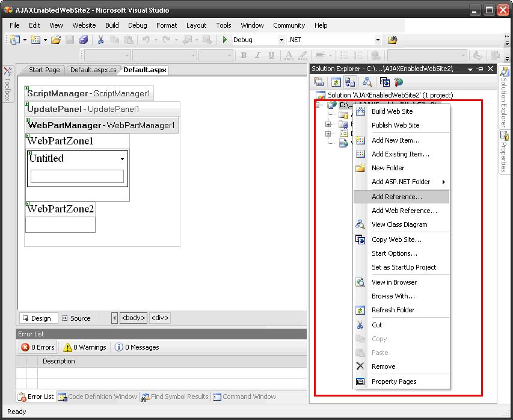Open the Debug configuration dropdown
The image size is (513, 420).
[x=281, y=40]
